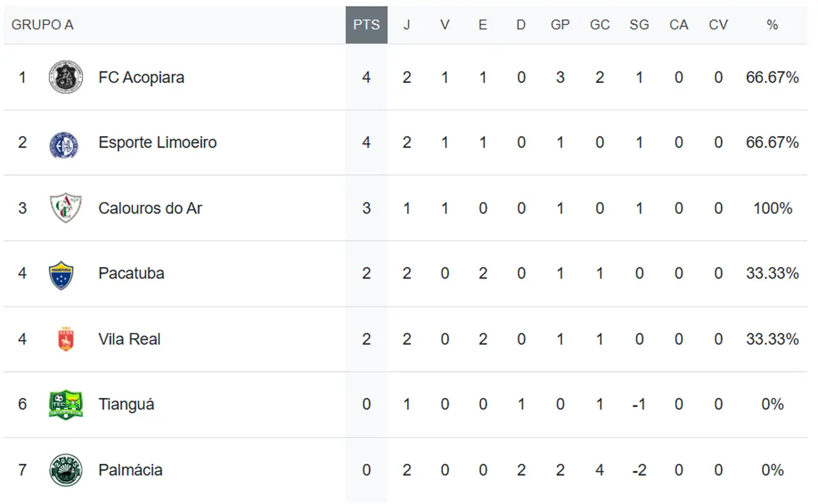Image resolution: width=818 pixels, height=504 pixels.
Task: Click the FC Acopiara team crest
Action: coord(66,77)
